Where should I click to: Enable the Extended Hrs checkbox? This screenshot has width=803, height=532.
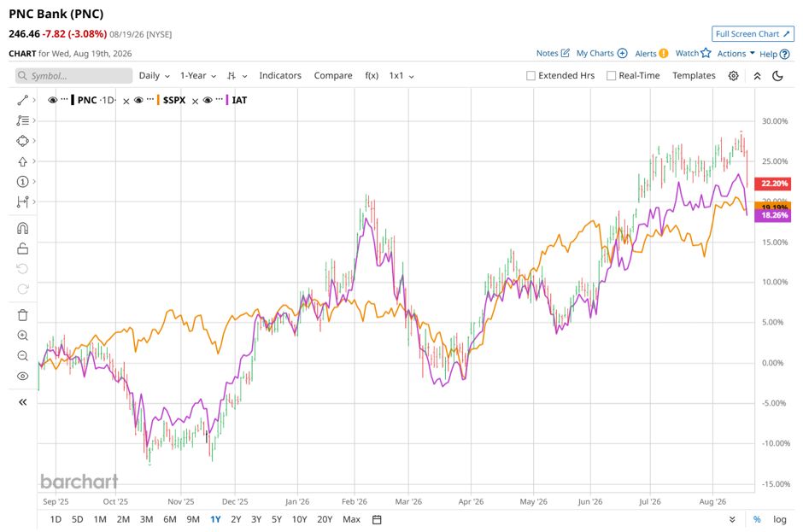pos(531,76)
